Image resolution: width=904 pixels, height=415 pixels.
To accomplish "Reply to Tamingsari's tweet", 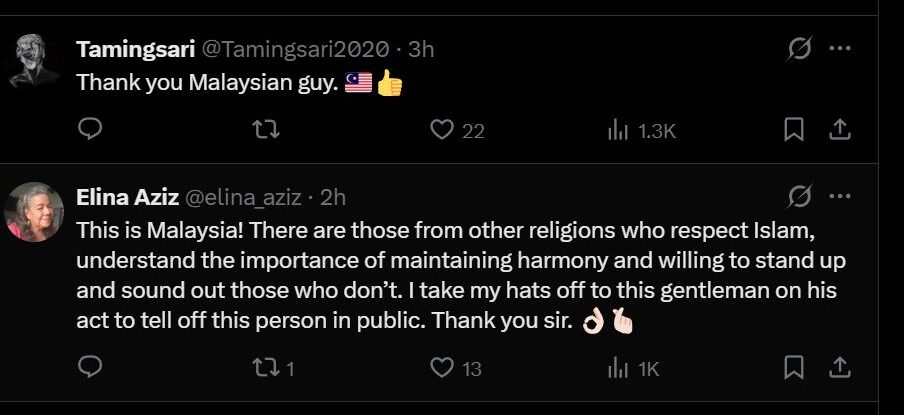I will pos(90,130).
